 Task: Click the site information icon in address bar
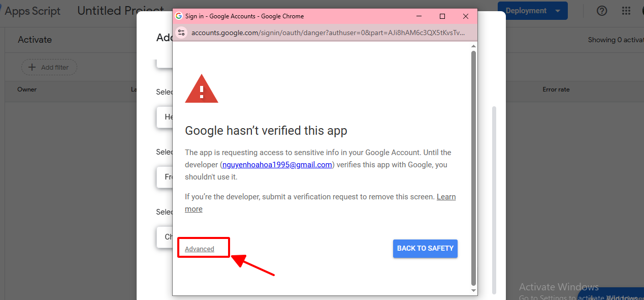click(x=181, y=33)
